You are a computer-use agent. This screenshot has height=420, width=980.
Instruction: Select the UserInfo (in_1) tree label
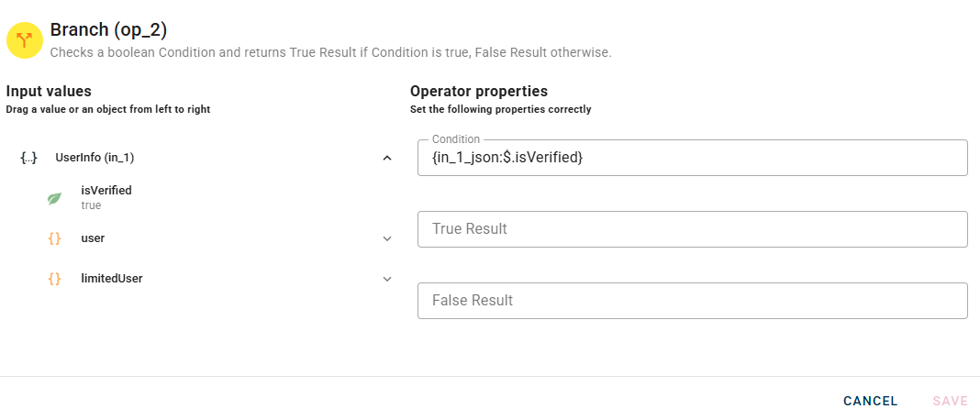95,158
